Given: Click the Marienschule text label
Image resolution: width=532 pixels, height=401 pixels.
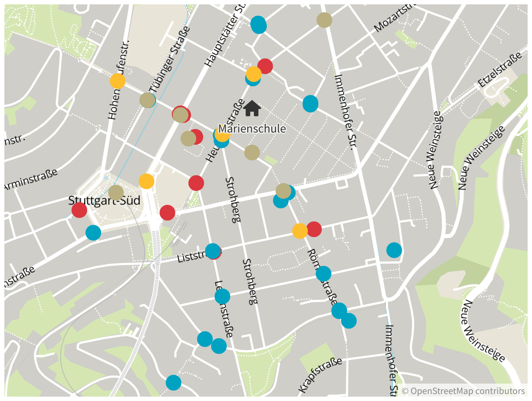Looking at the screenshot, I should coord(252,129).
